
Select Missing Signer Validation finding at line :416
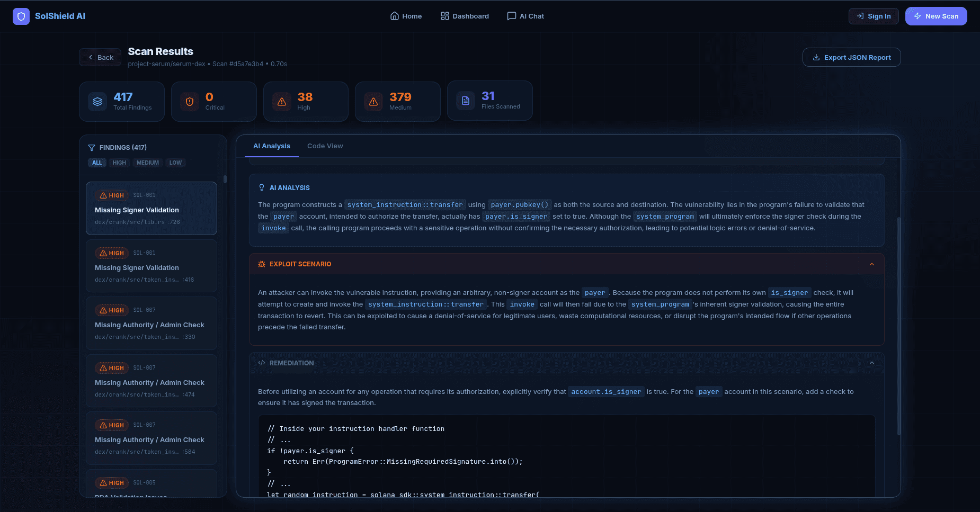click(152, 266)
